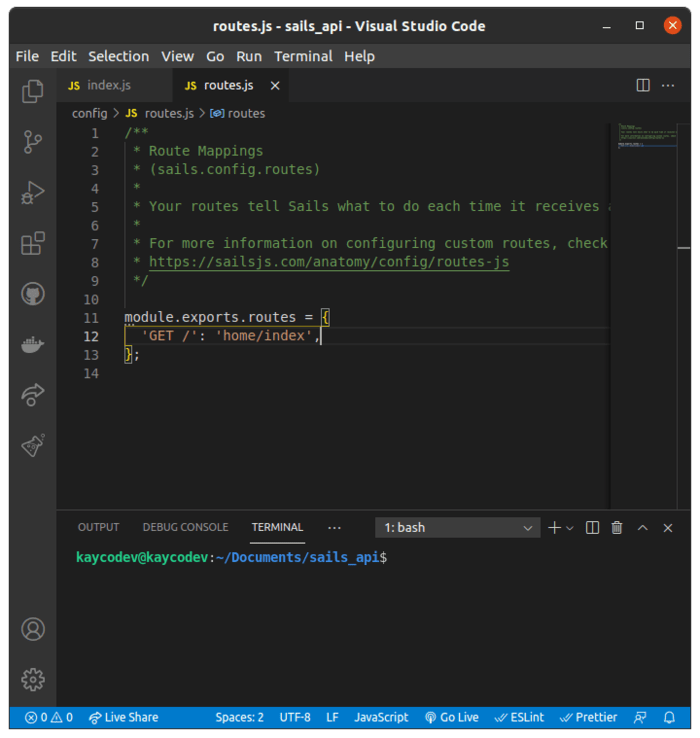This screenshot has height=738, width=700.
Task: Close the terminal panel
Action: [x=668, y=528]
